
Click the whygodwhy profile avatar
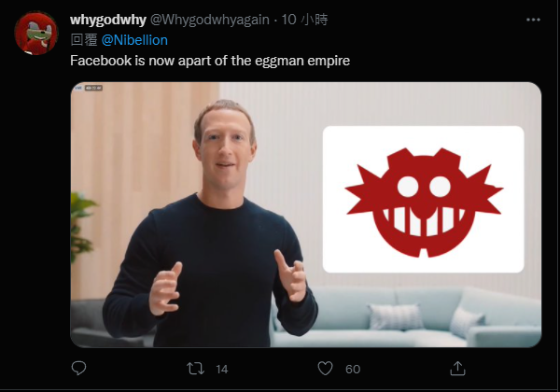(x=36, y=34)
